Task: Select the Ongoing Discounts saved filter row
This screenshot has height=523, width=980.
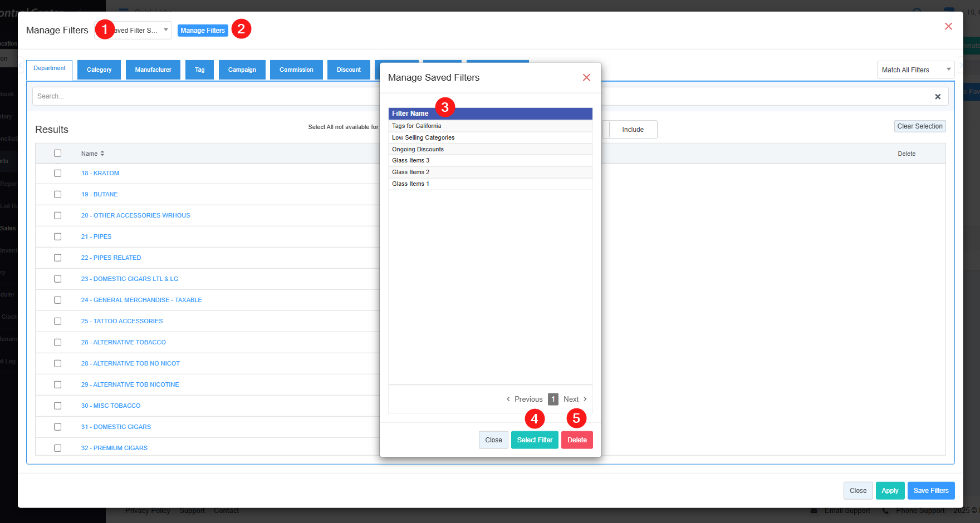Action: (x=418, y=150)
